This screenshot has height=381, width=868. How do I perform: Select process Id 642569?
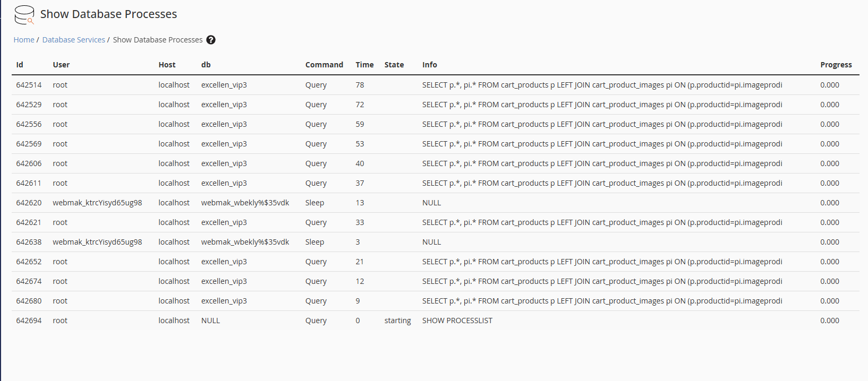tap(29, 144)
